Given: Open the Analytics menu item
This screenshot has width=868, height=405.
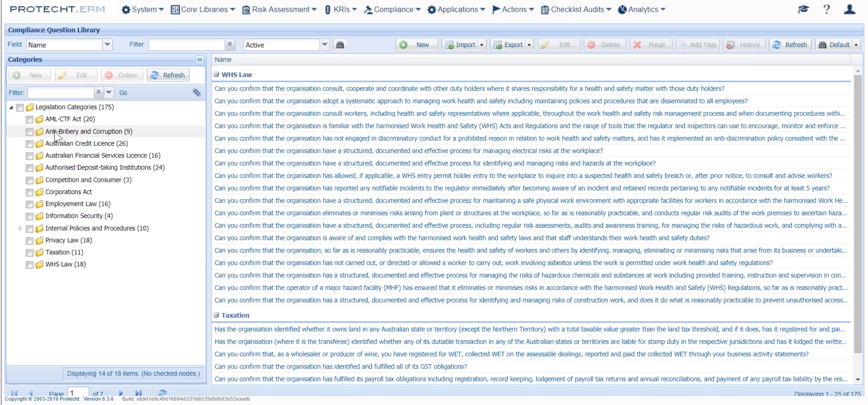Looking at the screenshot, I should 643,9.
